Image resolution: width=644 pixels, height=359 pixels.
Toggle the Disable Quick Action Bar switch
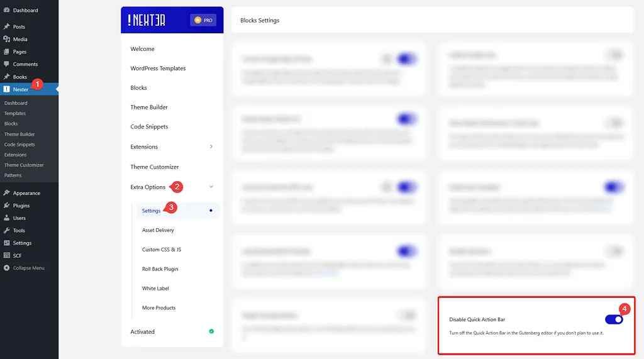click(x=614, y=319)
